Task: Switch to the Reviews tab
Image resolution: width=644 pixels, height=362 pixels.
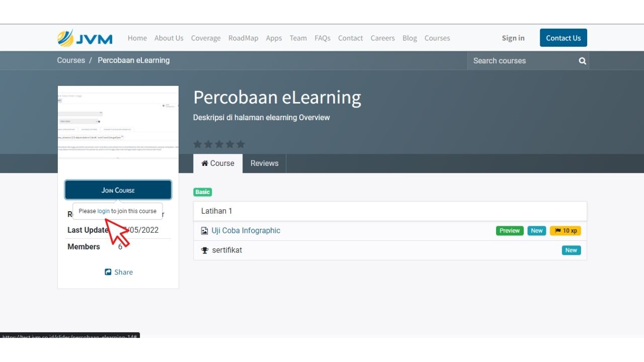Action: 265,163
